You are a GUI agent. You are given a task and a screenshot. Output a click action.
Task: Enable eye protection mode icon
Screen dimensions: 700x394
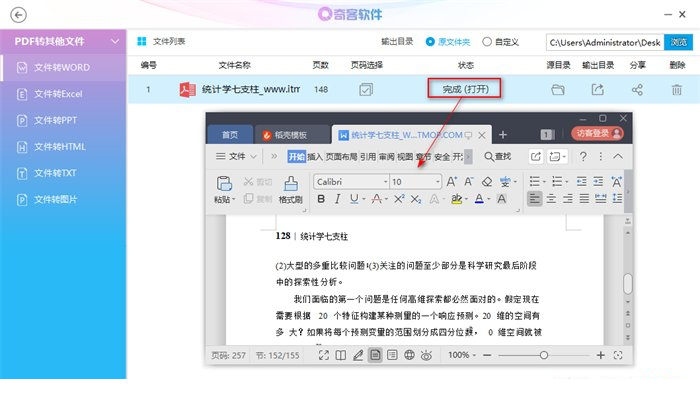pyautogui.click(x=426, y=355)
